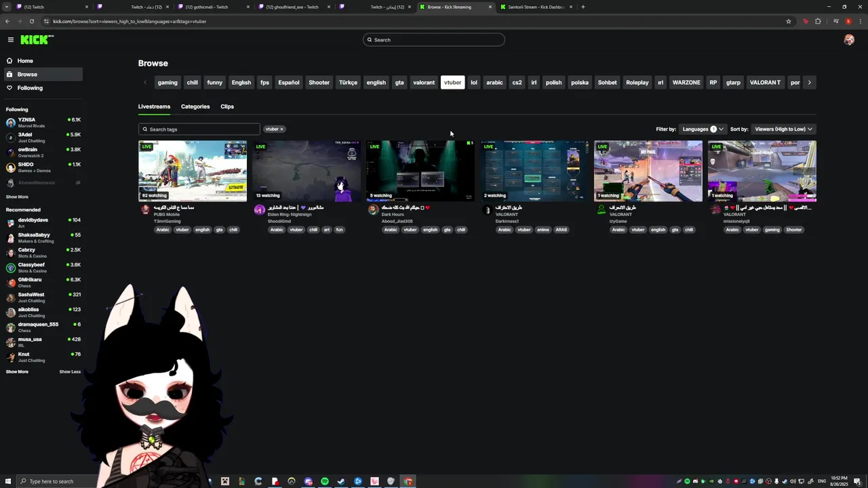868x488 pixels.
Task: Toggle the arabic tag filter
Action: [495, 83]
